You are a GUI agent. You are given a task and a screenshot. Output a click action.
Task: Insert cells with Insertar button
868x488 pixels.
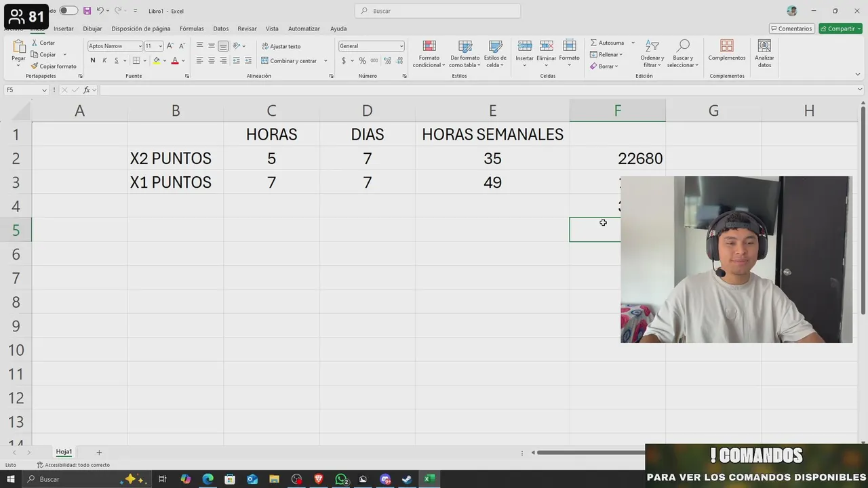525,54
